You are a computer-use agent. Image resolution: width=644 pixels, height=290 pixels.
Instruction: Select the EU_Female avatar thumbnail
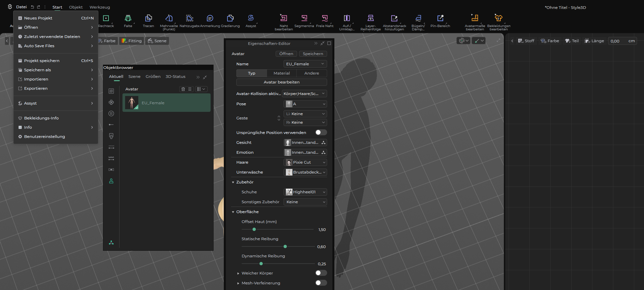[x=132, y=103]
